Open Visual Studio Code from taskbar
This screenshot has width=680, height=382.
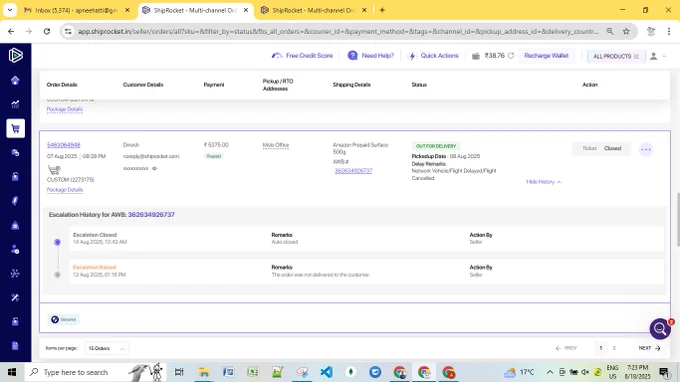tap(327, 372)
